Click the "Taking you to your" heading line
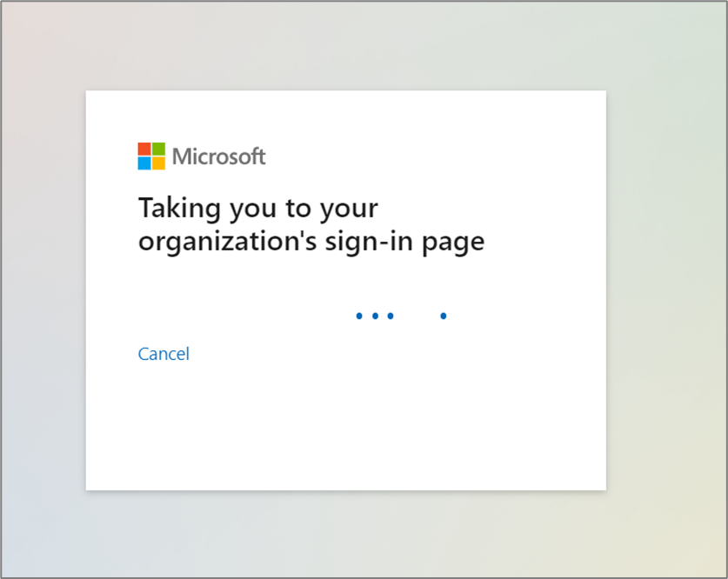 pos(258,209)
